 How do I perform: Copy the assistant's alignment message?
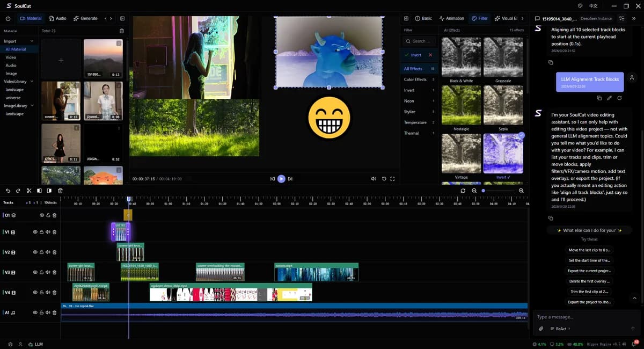tap(551, 63)
